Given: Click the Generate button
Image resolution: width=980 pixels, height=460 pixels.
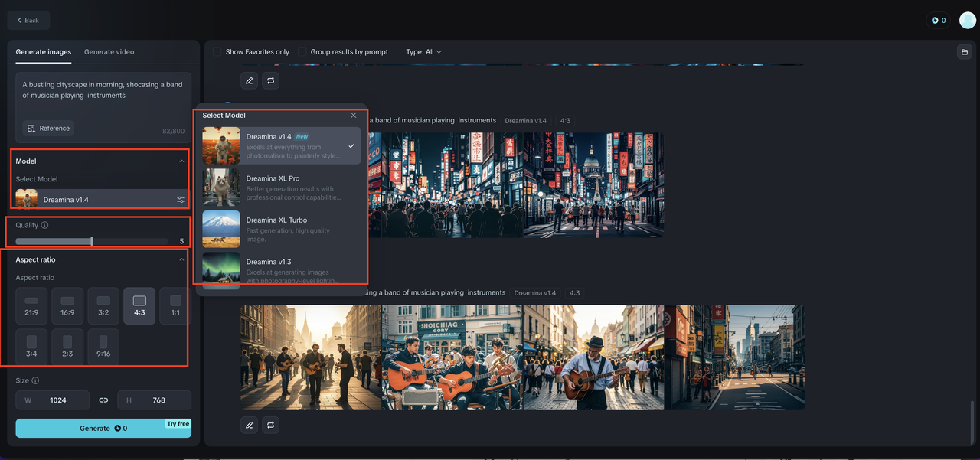Looking at the screenshot, I should 103,428.
